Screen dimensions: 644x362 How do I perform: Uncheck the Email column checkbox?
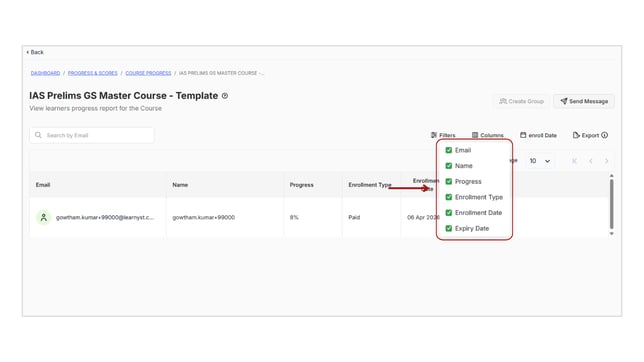(x=448, y=150)
